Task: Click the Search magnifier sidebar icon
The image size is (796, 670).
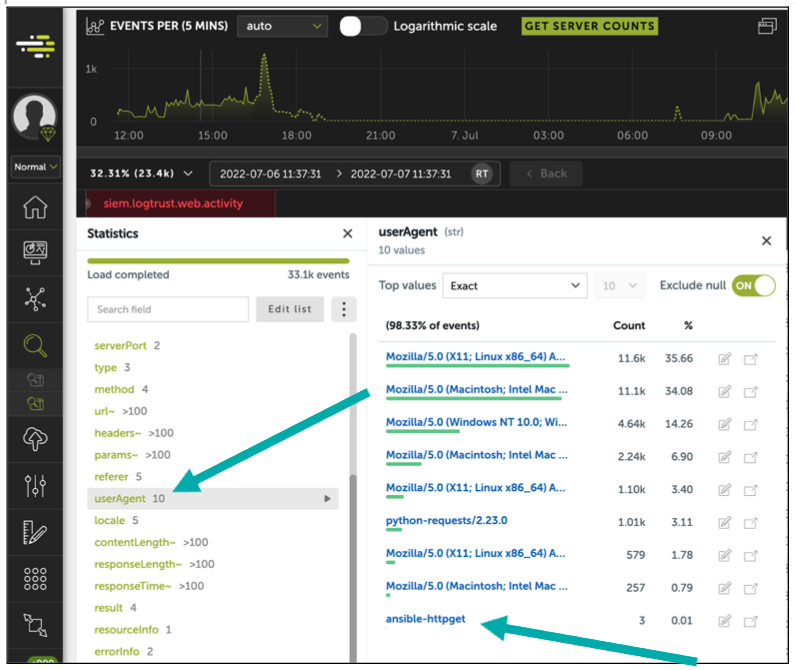Action: point(35,347)
